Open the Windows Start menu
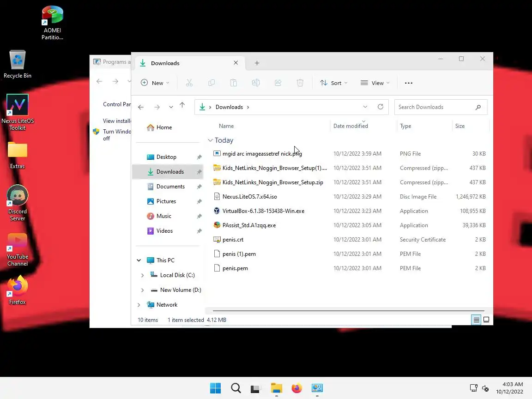532x399 pixels. [x=216, y=388]
